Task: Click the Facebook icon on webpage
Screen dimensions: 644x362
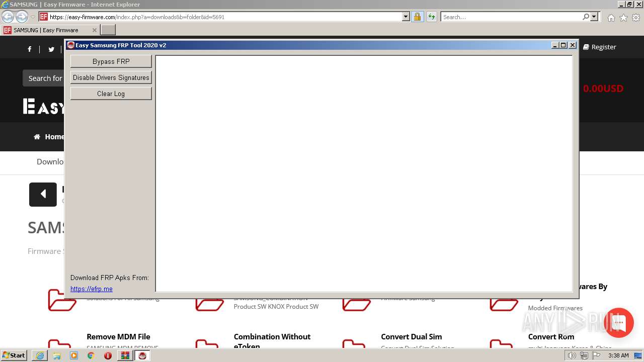Action: point(30,49)
